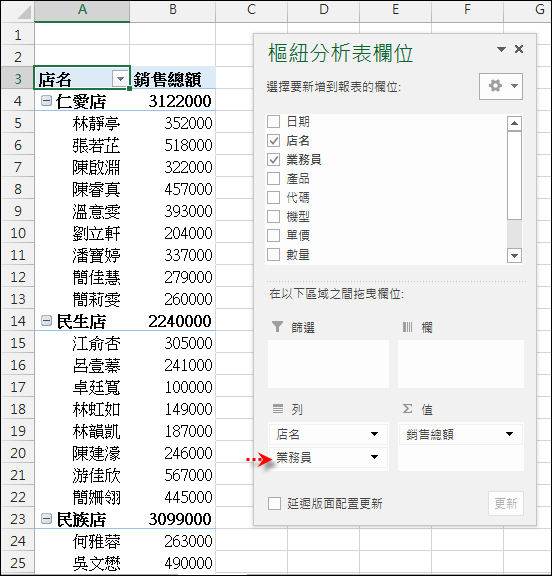
Task: Collapse the 民生店 group
Action: pyautogui.click(x=46, y=321)
